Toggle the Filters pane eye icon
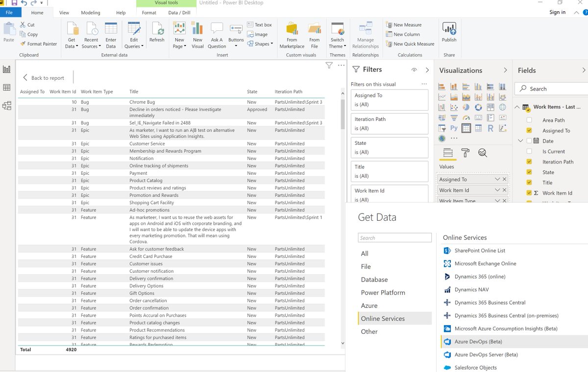The width and height of the screenshot is (588, 372). click(x=414, y=70)
